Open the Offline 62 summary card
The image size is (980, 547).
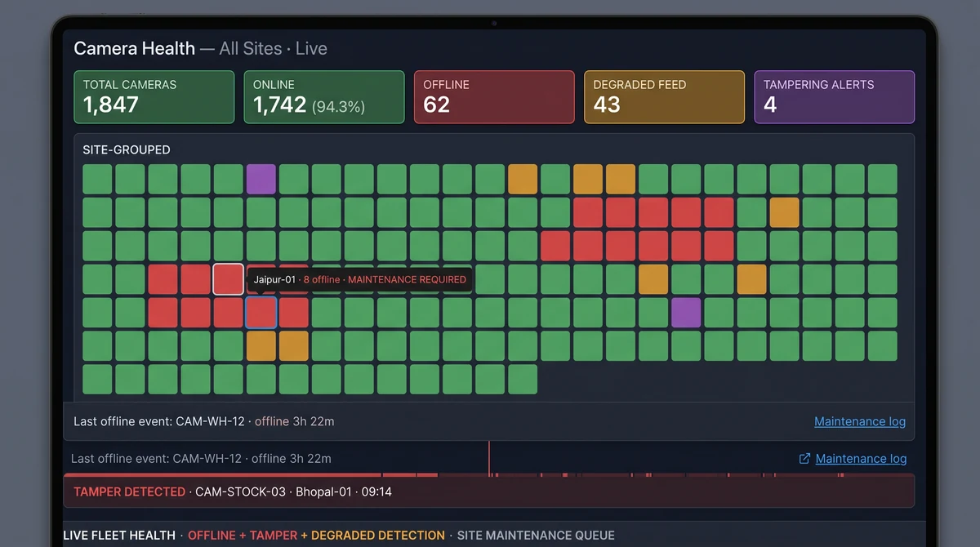coord(494,97)
